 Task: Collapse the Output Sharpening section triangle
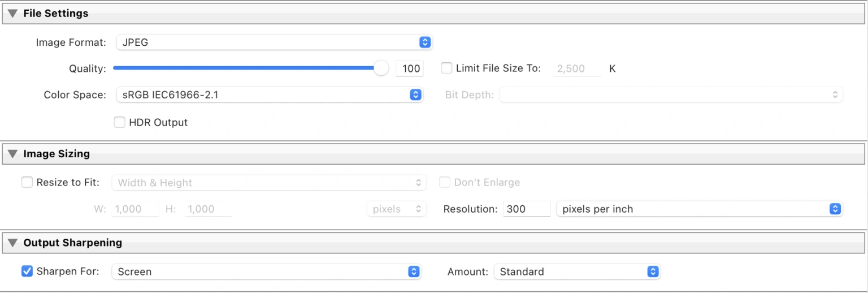click(x=12, y=243)
